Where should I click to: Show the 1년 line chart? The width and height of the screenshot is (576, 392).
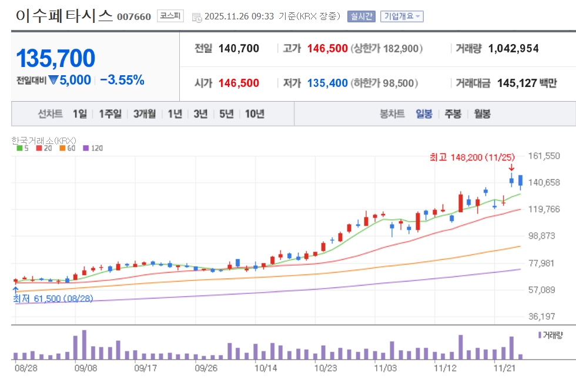point(175,114)
